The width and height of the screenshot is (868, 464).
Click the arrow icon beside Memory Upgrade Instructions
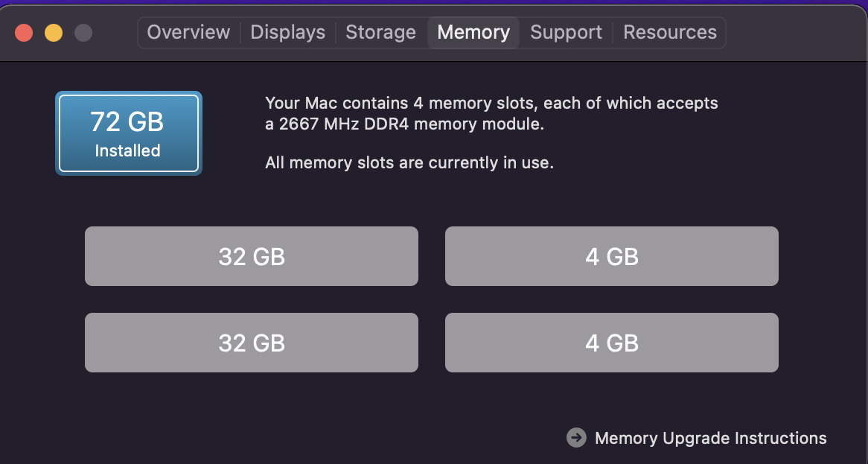coord(576,438)
